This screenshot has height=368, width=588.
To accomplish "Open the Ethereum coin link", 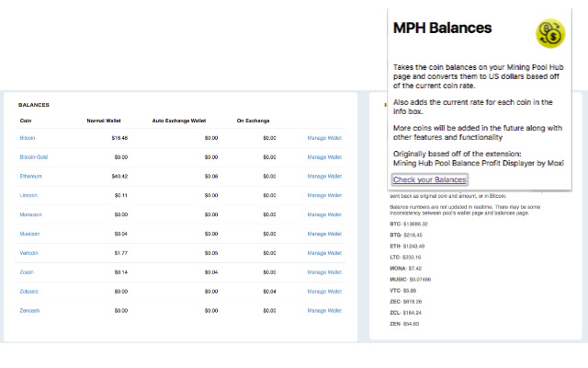I will [30, 177].
